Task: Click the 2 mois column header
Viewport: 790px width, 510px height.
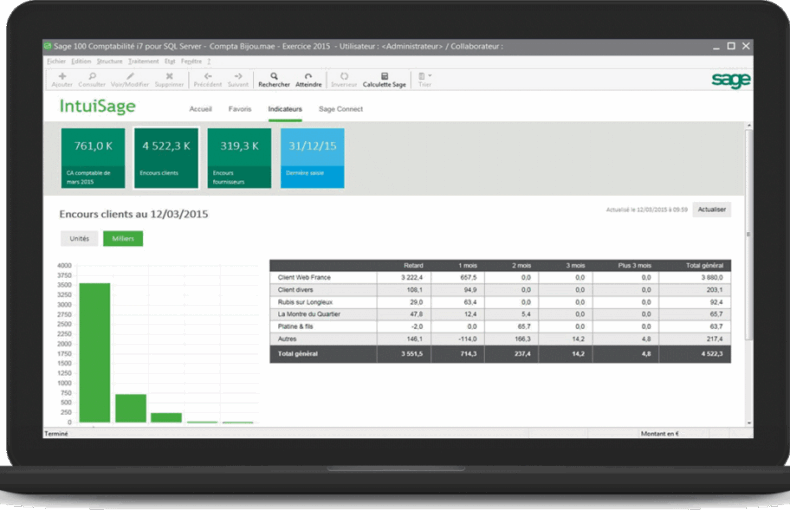Action: pyautogui.click(x=521, y=266)
